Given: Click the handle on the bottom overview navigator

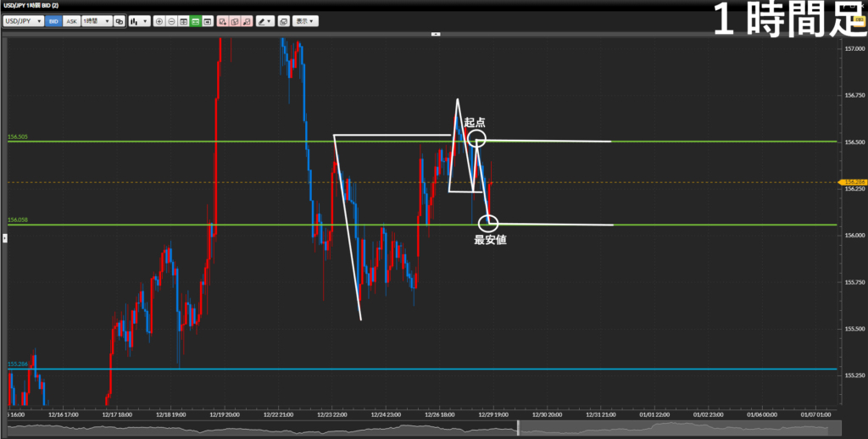Looking at the screenshot, I should pos(517,431).
